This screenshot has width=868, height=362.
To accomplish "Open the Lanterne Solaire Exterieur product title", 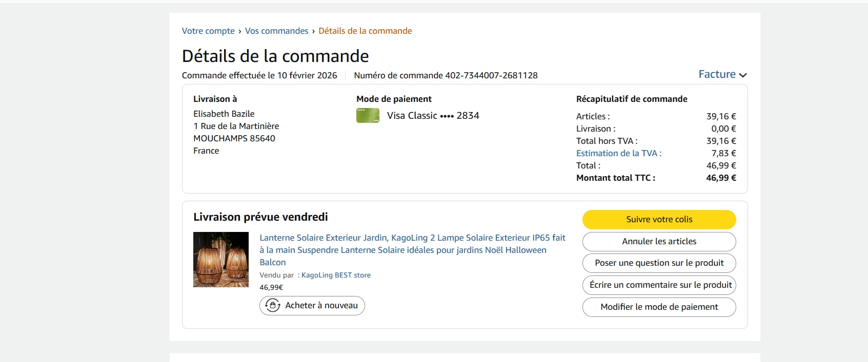I will pos(412,250).
